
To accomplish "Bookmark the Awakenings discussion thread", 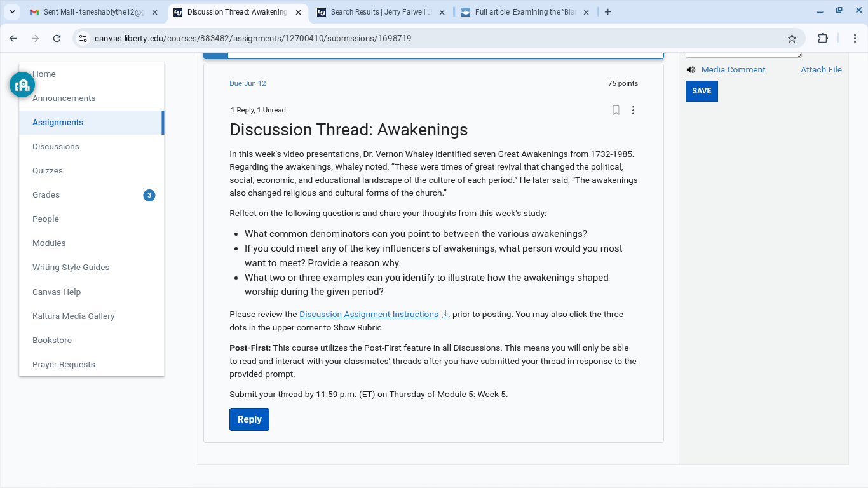I will [616, 111].
